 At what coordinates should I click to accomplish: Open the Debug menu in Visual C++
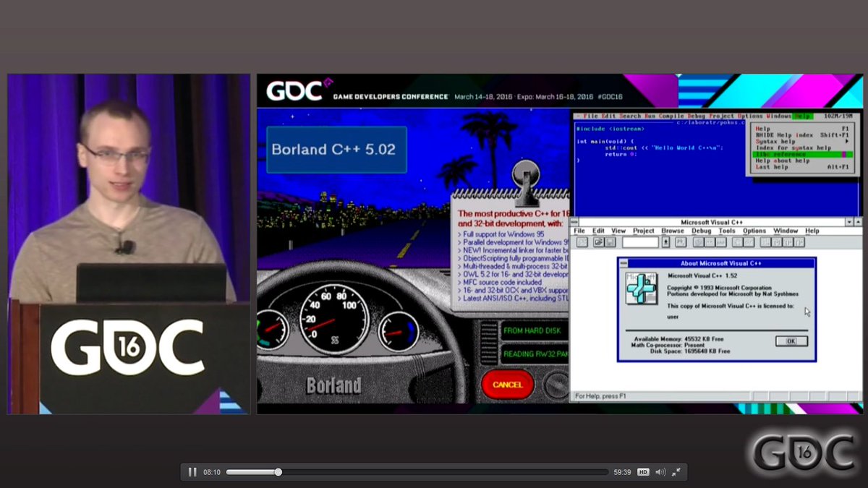[702, 231]
